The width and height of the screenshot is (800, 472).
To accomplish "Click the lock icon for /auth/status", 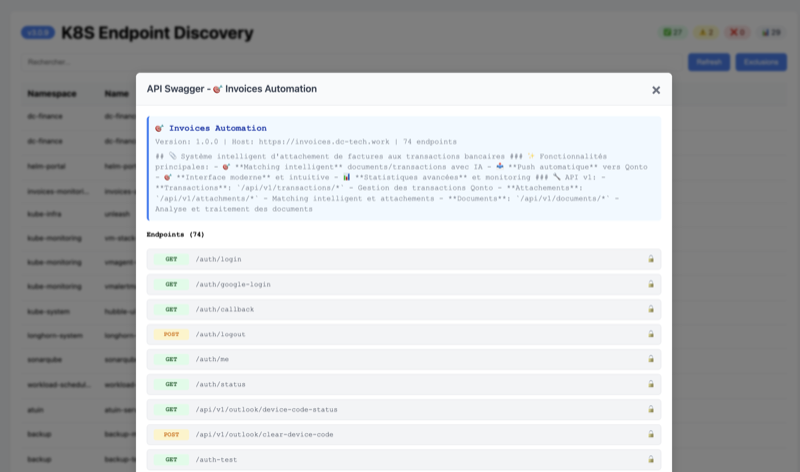I will 650,384.
